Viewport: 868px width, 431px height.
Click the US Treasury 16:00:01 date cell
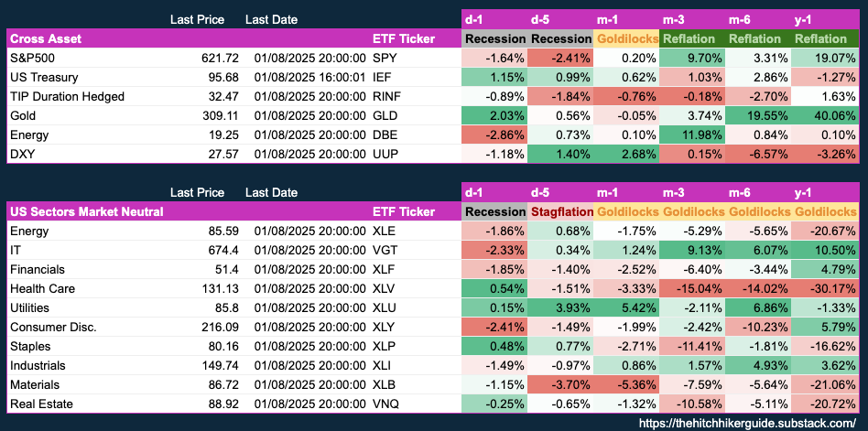[x=311, y=77]
